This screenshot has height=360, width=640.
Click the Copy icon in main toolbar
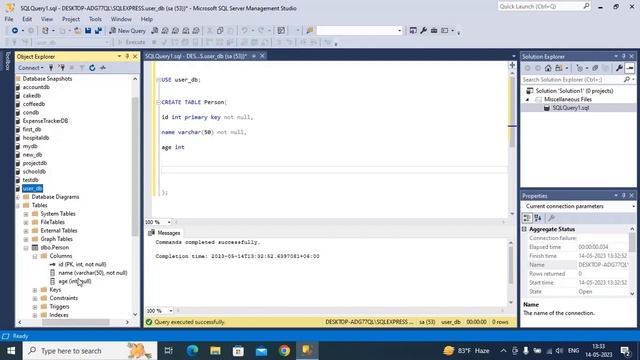point(220,31)
